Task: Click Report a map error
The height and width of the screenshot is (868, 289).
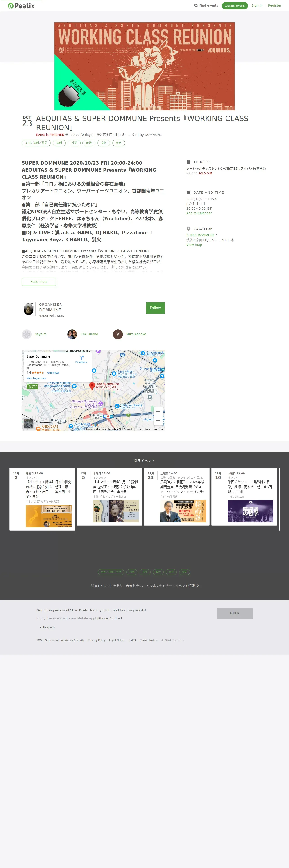Action: (x=154, y=429)
